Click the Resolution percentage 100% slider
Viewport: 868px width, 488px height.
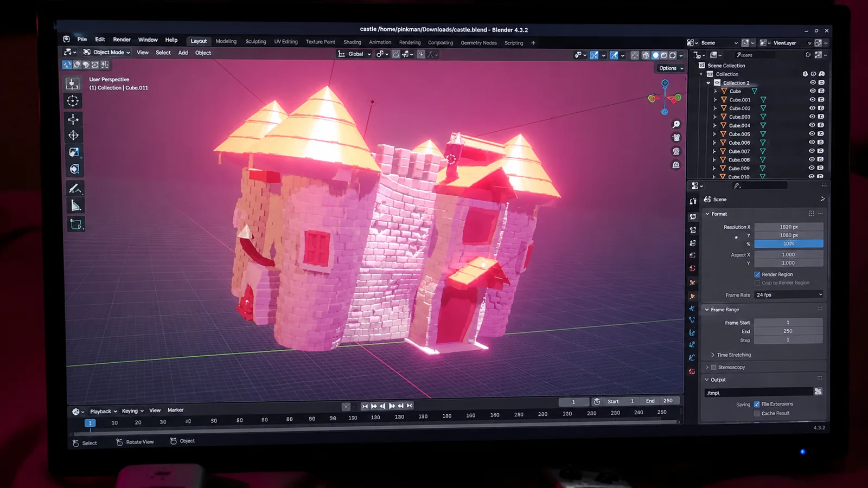pyautogui.click(x=789, y=243)
